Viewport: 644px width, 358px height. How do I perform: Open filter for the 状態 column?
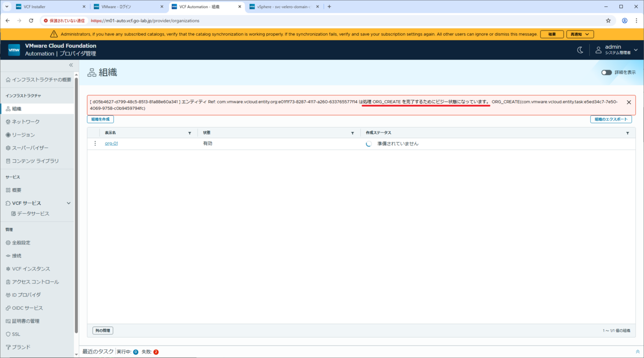tap(353, 132)
